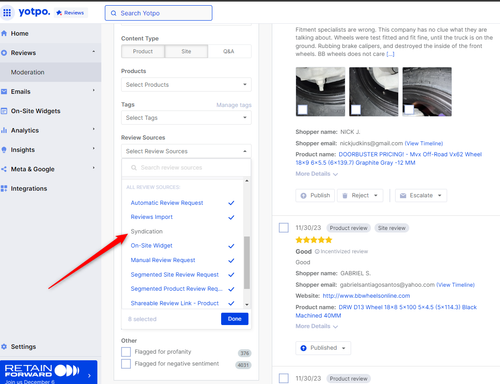Tick Flagged for negative sentiment checkbox

pos(126,363)
